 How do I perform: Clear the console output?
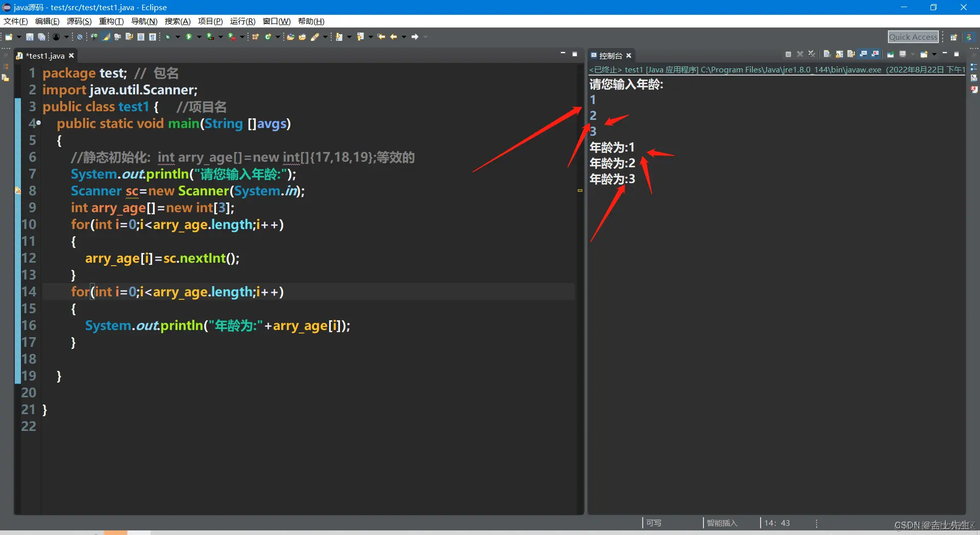tap(827, 54)
